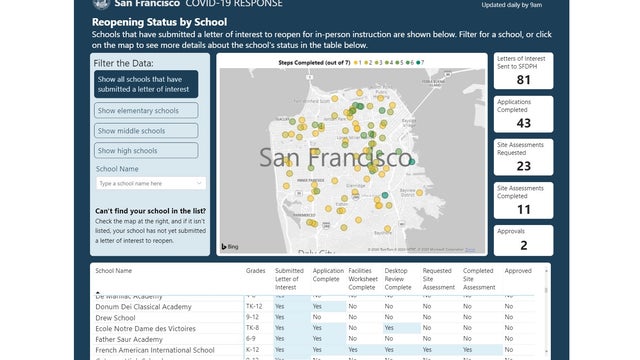The width and height of the screenshot is (640, 360).
Task: Click the yellow map dot near Bayshore
Action: (x=387, y=229)
